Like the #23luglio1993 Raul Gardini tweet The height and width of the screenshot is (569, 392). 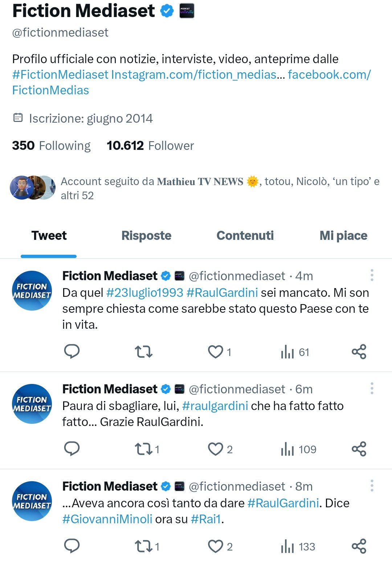click(216, 352)
